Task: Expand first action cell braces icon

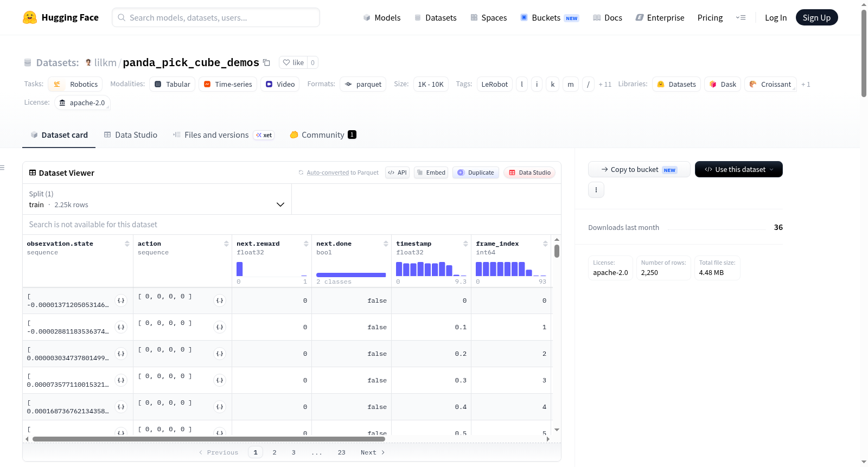Action: pos(220,300)
